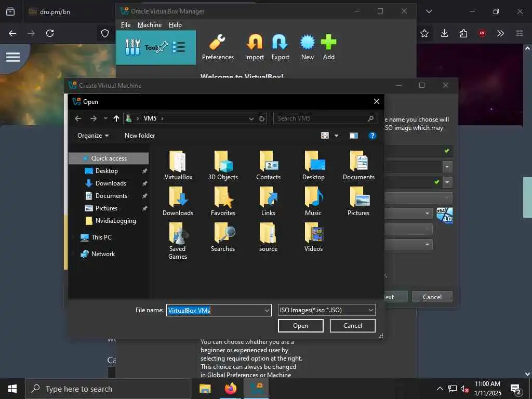Click Firefox downloads arrow icon
The width and height of the screenshot is (532, 399).
coord(445,33)
